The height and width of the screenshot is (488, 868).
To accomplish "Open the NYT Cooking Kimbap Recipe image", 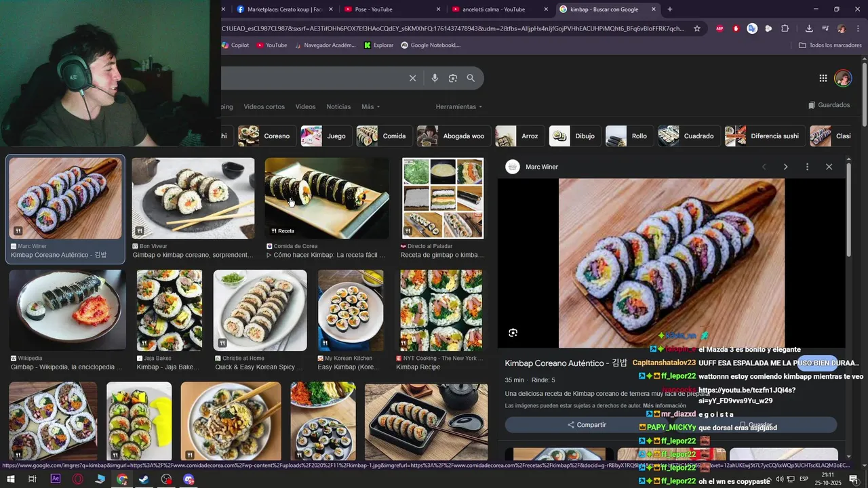I will click(x=441, y=310).
